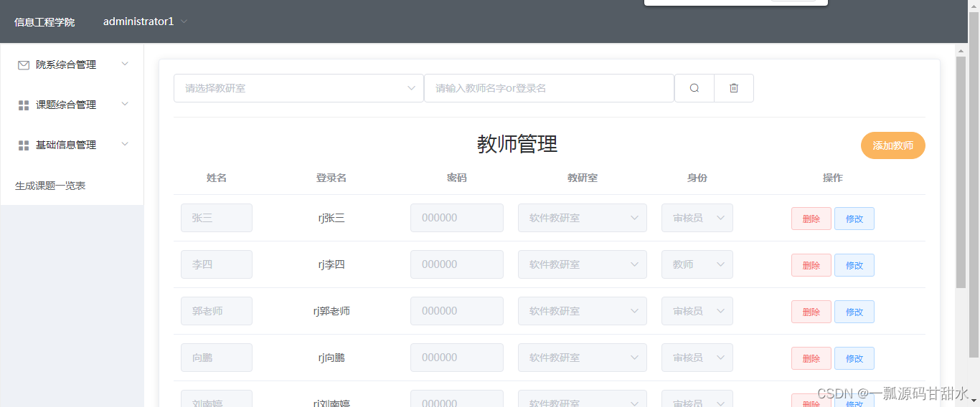Click the login name rj郭老师
The height and width of the screenshot is (407, 980).
click(x=331, y=311)
